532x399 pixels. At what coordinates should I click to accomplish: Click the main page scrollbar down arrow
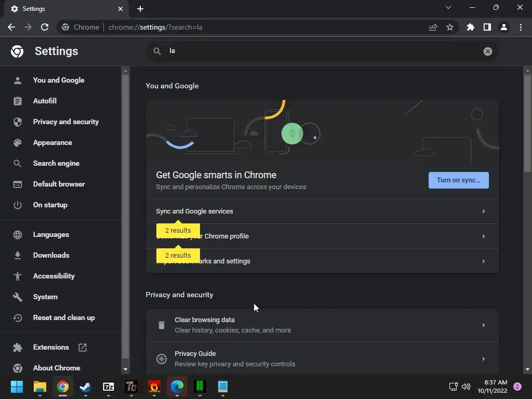tap(527, 369)
